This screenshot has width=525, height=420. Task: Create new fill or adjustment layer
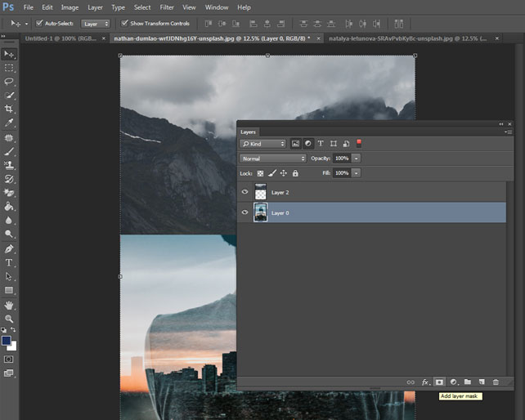click(454, 382)
